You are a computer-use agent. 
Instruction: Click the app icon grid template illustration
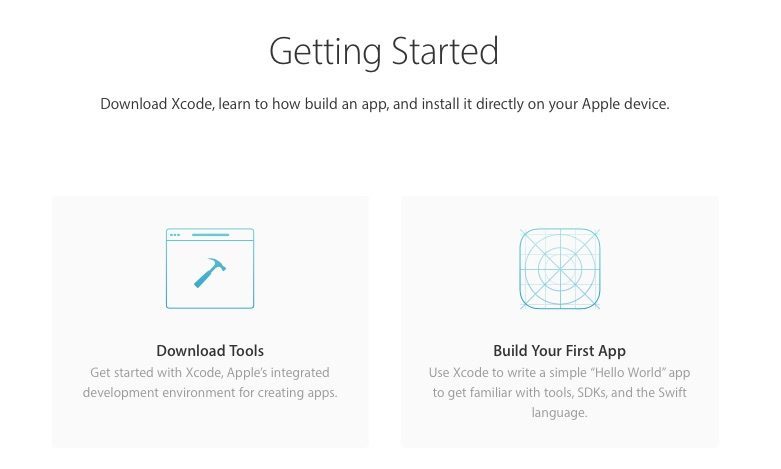[559, 268]
